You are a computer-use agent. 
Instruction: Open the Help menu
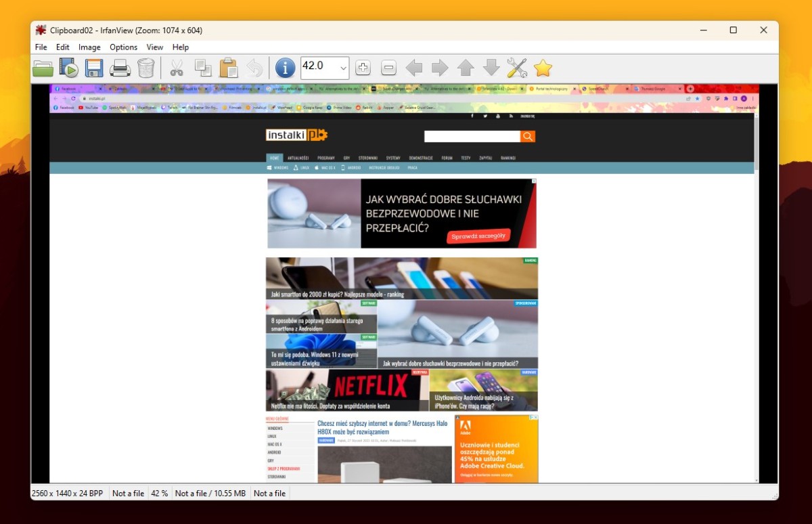click(181, 47)
